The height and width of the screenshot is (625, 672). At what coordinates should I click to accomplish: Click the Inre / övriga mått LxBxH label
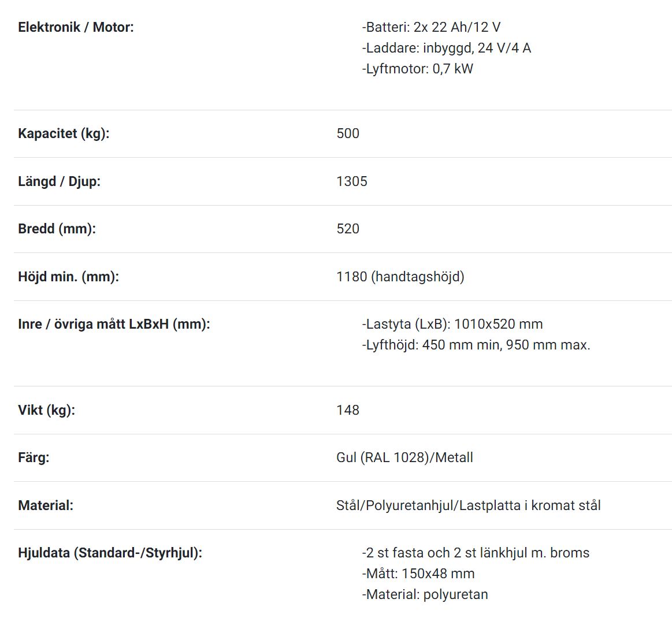(114, 325)
